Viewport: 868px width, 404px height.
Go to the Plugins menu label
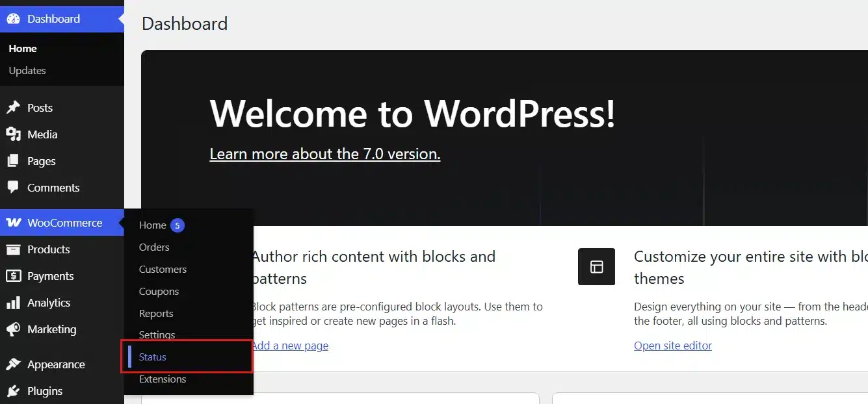[45, 391]
